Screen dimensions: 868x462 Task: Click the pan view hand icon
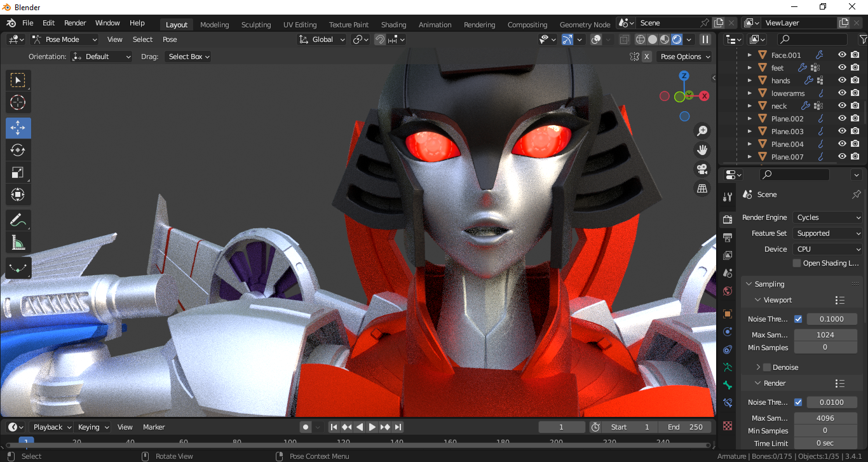pos(702,150)
